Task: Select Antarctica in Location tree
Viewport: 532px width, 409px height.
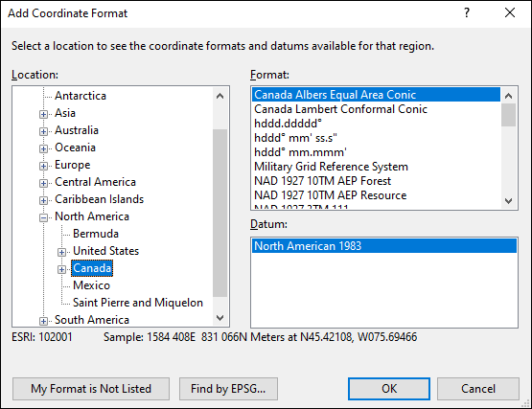Action: coord(81,96)
